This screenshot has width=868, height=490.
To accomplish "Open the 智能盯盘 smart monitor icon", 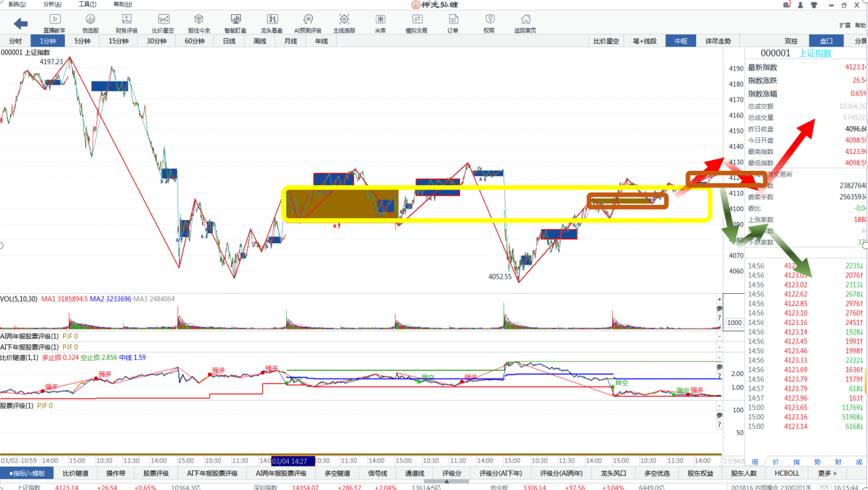I will 235,24.
